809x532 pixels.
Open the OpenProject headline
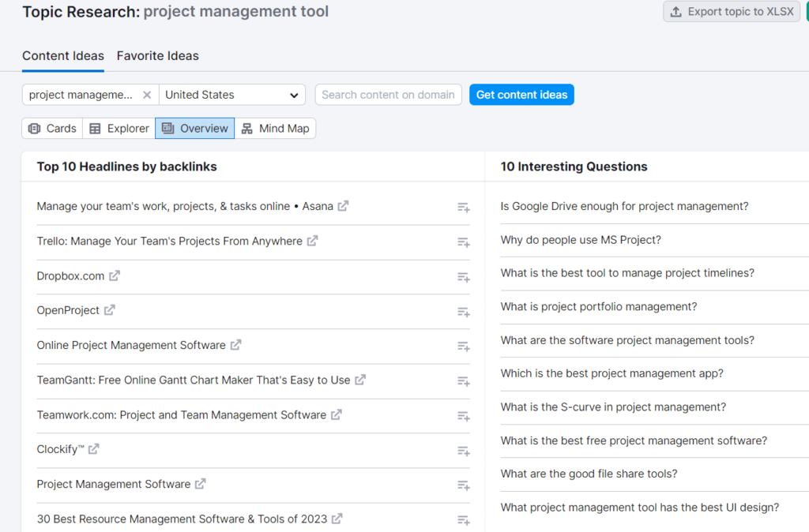click(68, 310)
